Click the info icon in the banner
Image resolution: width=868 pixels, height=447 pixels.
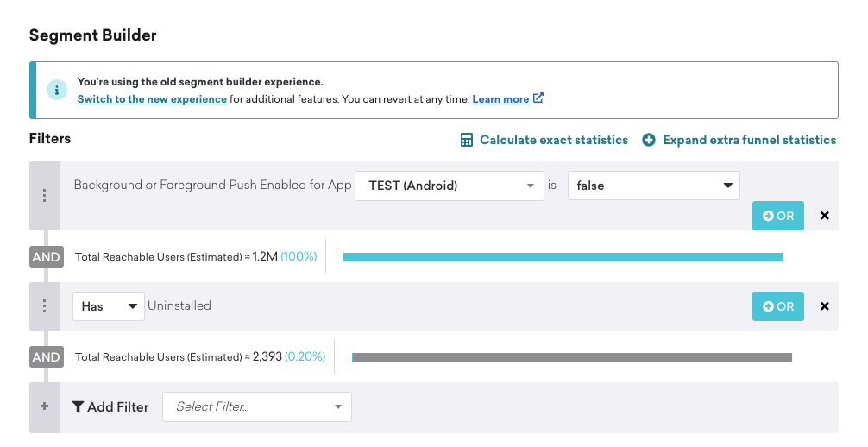pos(56,90)
